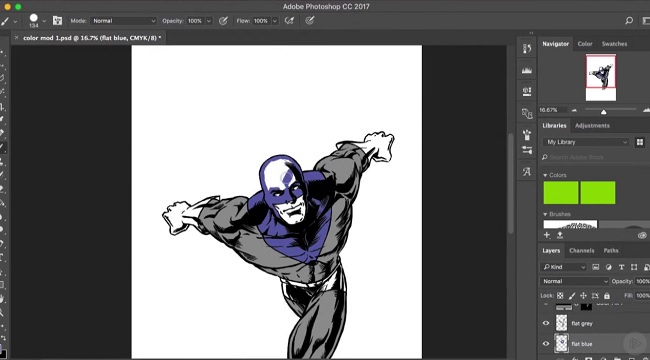Toggle the type layers filter icon
Screen dimensions: 650x360
pyautogui.click(x=621, y=267)
